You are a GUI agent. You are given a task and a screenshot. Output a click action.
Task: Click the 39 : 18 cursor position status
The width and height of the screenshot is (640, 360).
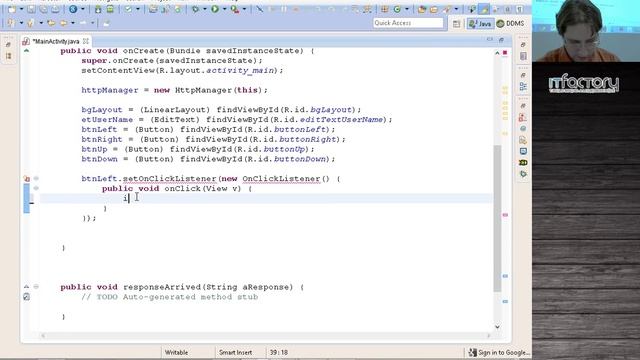click(278, 352)
